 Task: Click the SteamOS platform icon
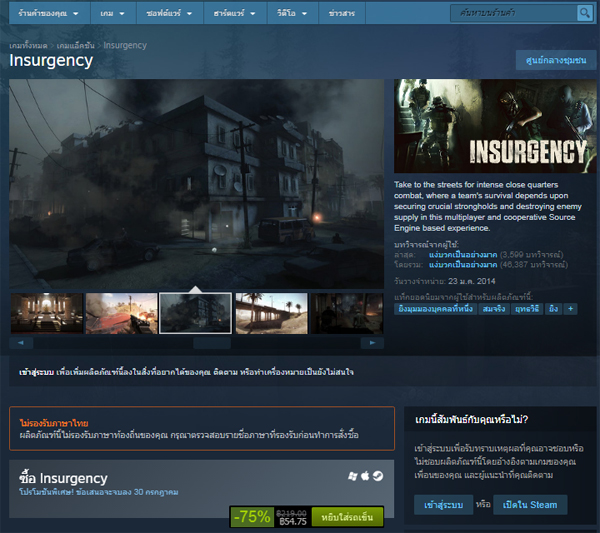377,476
